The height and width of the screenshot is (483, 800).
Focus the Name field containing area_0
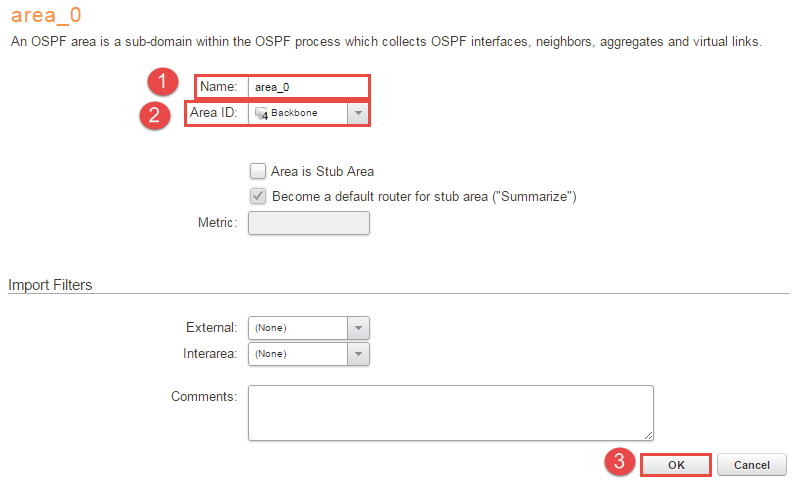pos(308,87)
